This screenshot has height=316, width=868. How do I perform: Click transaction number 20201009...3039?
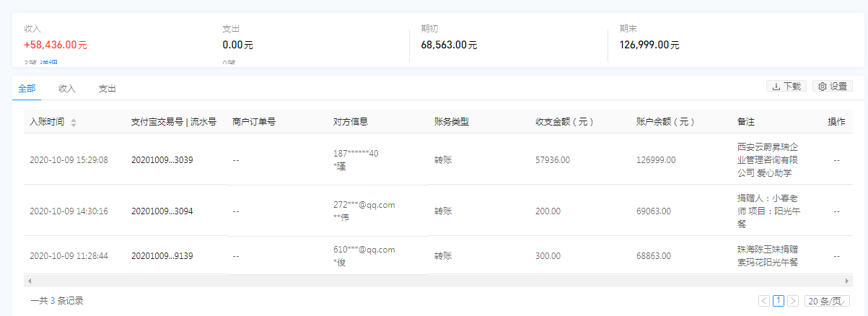[x=162, y=159]
